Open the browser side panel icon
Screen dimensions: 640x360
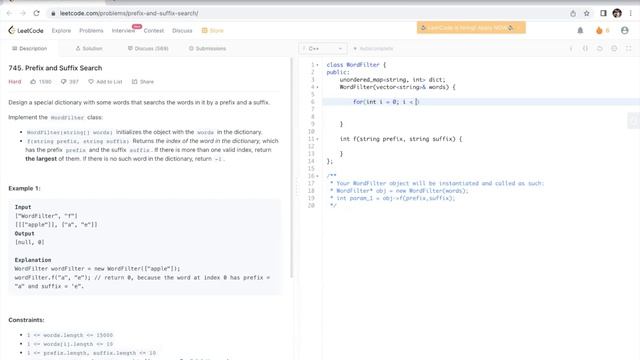[x=603, y=13]
